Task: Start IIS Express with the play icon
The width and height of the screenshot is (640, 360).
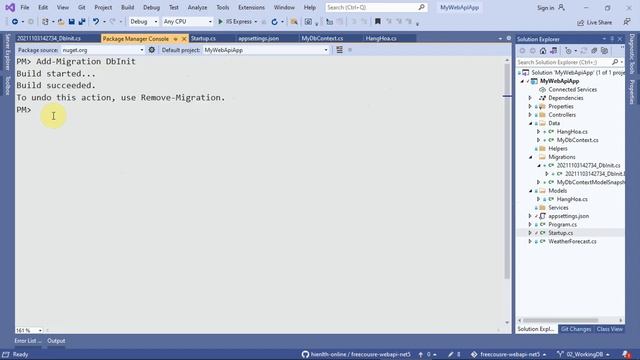Action: (220, 22)
